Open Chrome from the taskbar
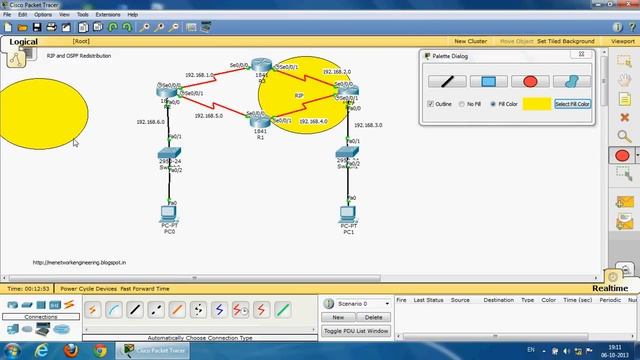 point(100,351)
